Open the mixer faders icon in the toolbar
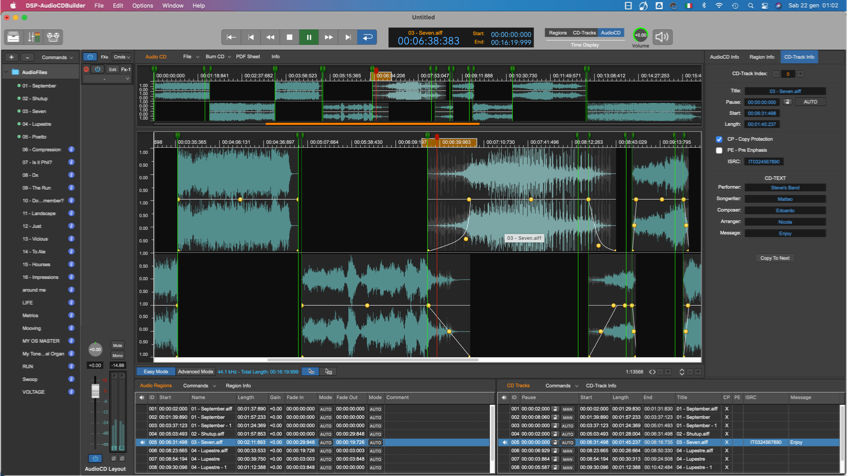847x476 pixels. click(x=33, y=37)
